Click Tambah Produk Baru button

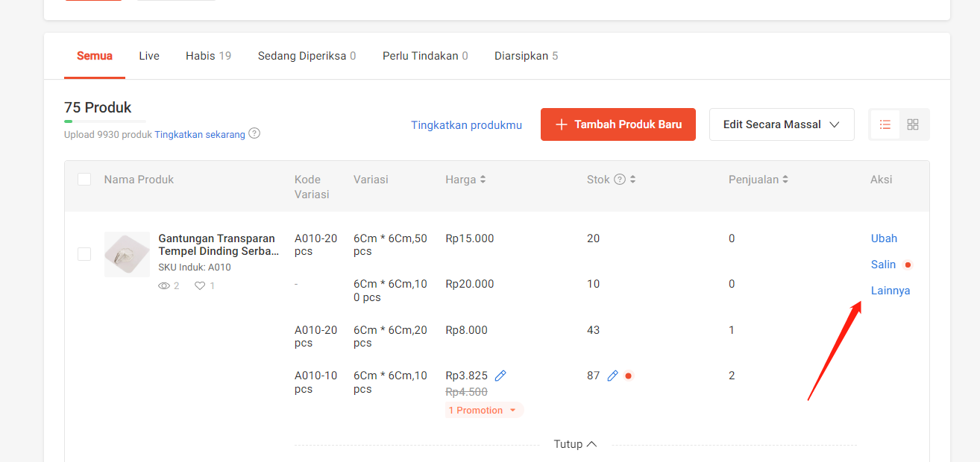pos(618,124)
